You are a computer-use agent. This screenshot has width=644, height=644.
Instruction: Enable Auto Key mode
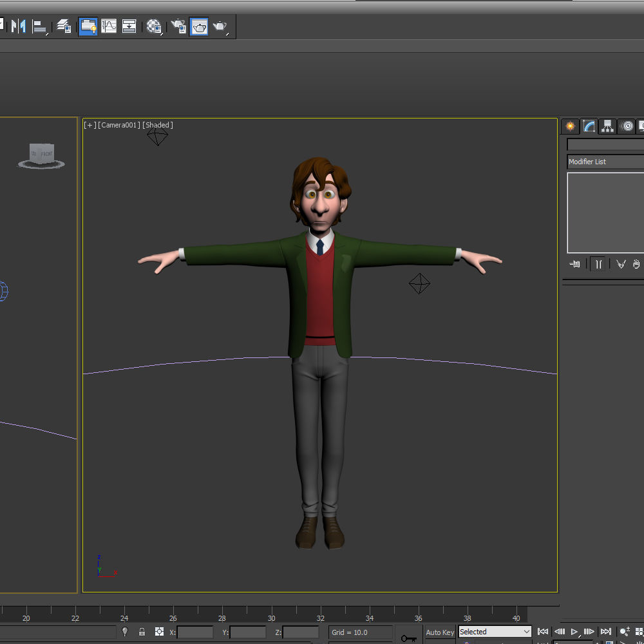(440, 632)
